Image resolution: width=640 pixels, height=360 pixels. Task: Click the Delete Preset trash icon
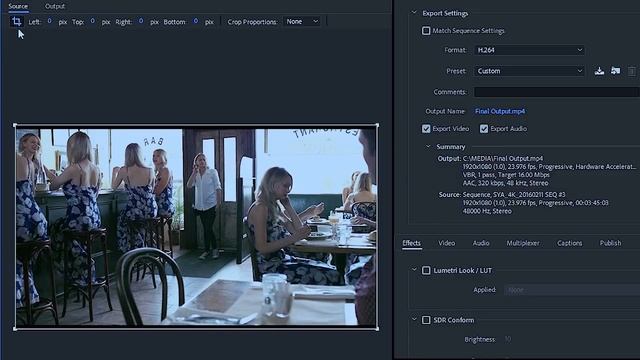631,71
